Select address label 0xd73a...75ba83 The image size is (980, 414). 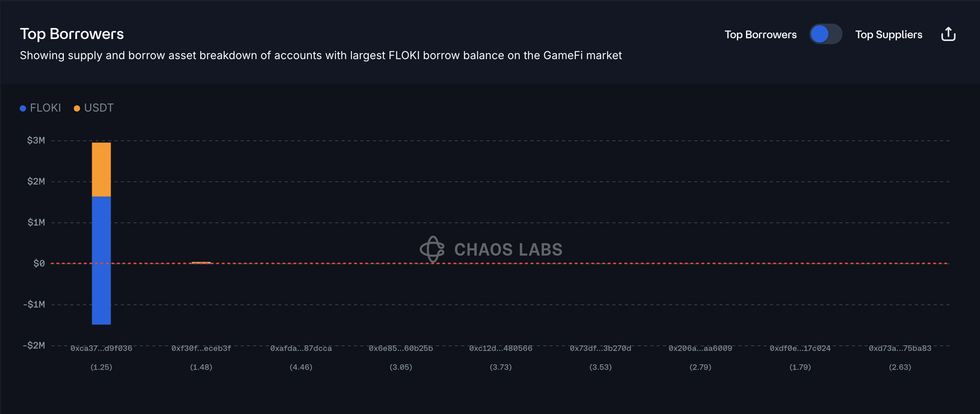[900, 349]
